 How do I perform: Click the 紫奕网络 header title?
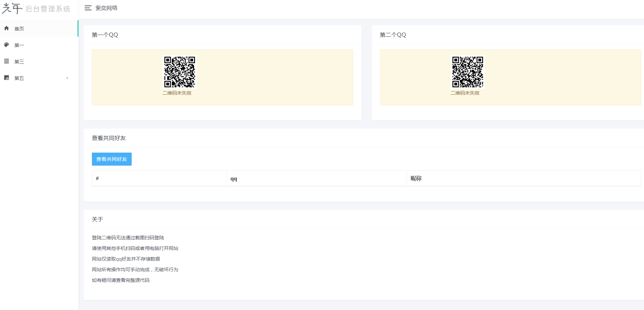click(x=106, y=8)
